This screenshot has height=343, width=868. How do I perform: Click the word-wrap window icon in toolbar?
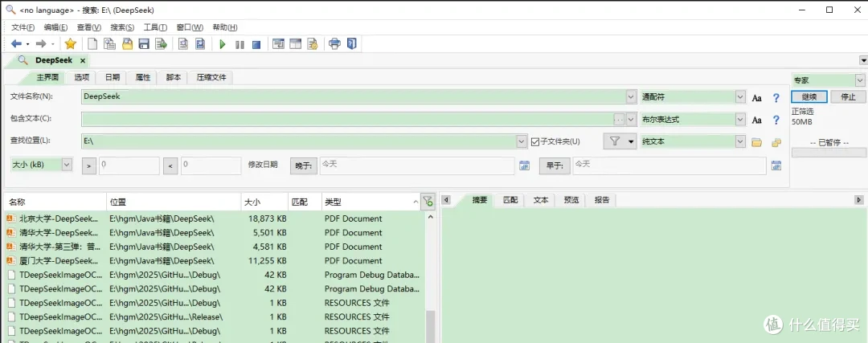[x=278, y=44]
